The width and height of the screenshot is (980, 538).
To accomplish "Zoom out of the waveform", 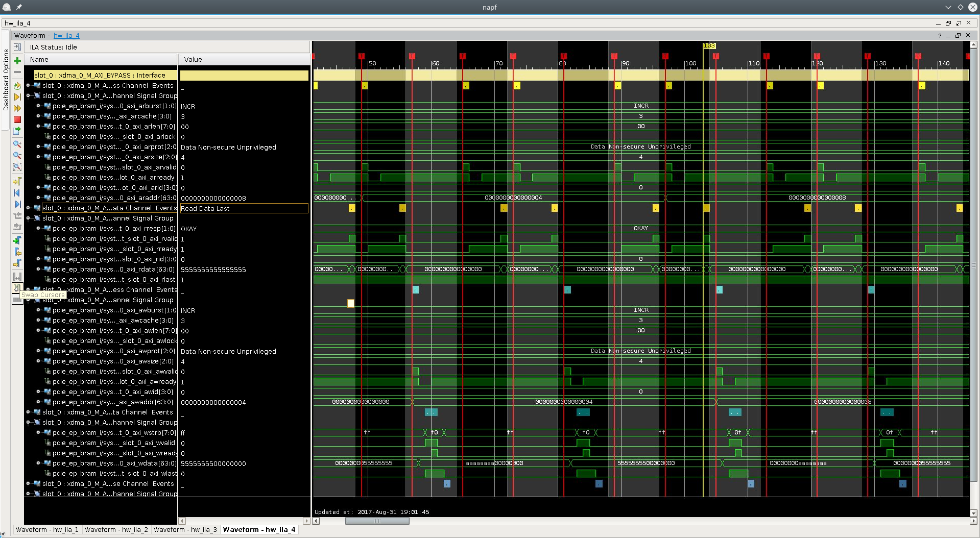I will (x=17, y=156).
